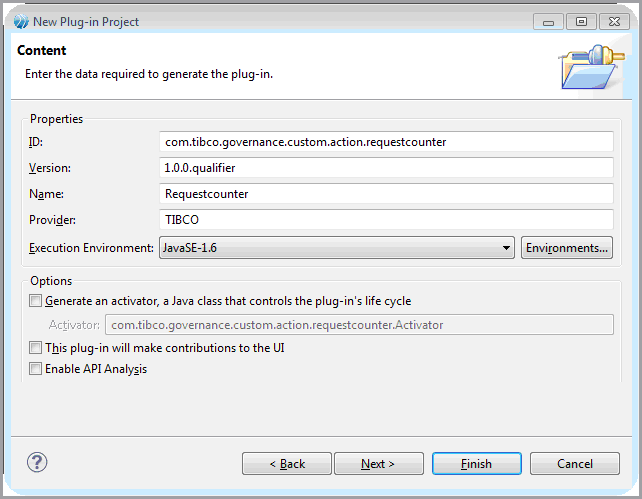Check the Enable API Analysis option
Screen dimensions: 642x499
[x=36, y=369]
